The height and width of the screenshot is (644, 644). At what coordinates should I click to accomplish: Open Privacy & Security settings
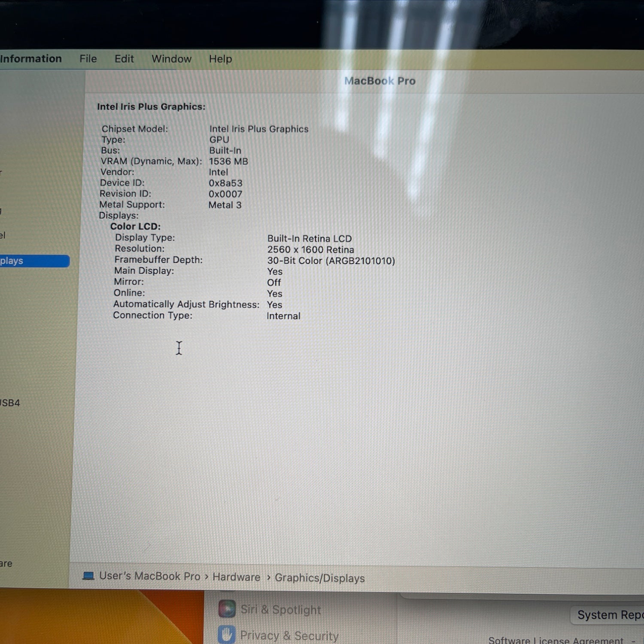click(x=289, y=635)
